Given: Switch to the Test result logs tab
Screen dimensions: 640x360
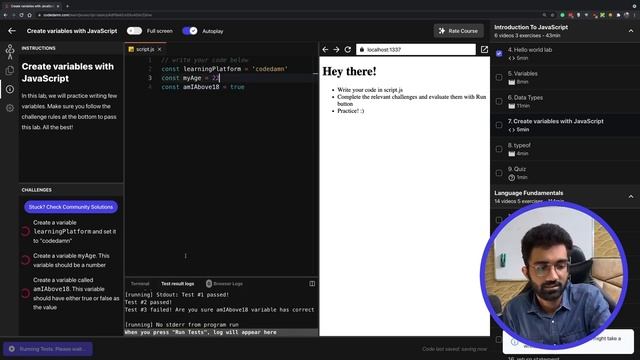Looking at the screenshot, I should [178, 284].
